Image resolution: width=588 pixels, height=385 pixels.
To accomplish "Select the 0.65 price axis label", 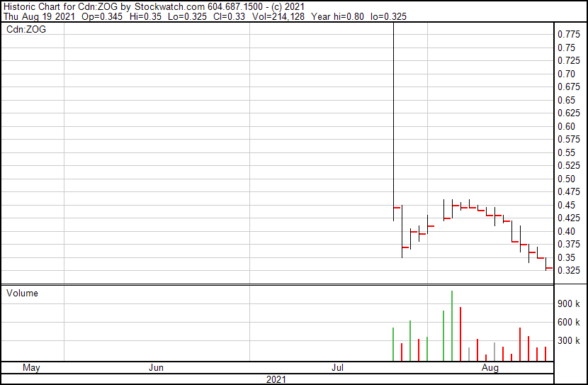I will (x=566, y=100).
